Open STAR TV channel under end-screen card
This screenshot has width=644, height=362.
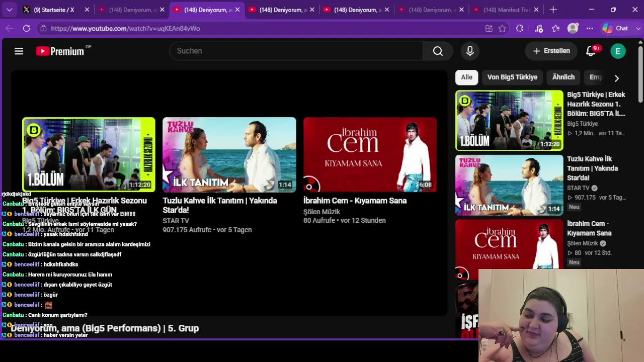coord(176,221)
